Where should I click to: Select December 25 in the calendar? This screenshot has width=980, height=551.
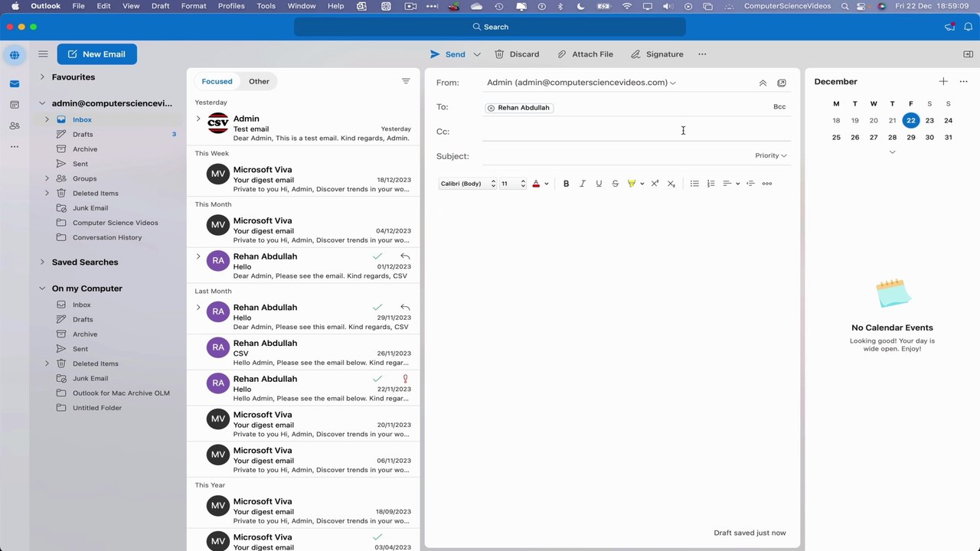836,138
